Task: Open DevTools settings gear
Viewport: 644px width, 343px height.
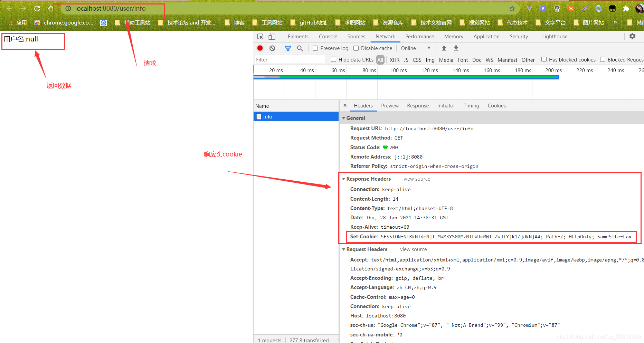Action: [632, 36]
